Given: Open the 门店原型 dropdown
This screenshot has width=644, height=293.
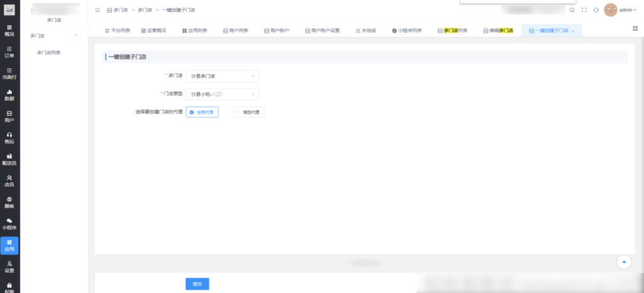Looking at the screenshot, I should coord(222,94).
